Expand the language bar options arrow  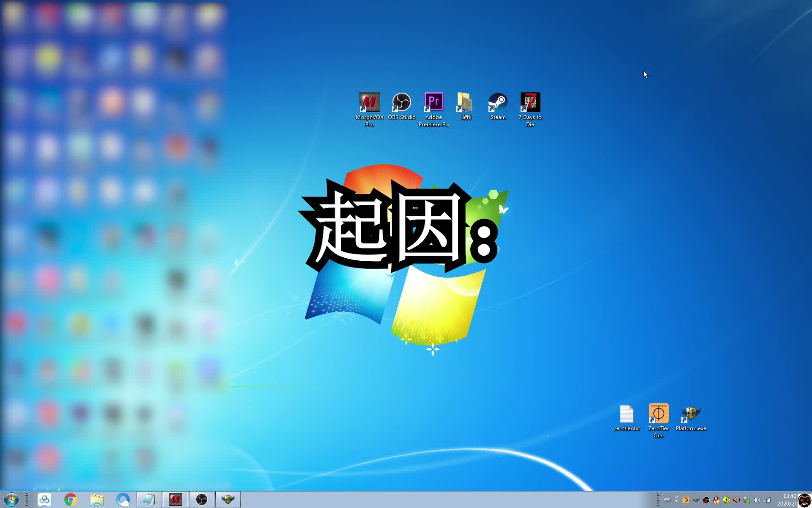677,501
